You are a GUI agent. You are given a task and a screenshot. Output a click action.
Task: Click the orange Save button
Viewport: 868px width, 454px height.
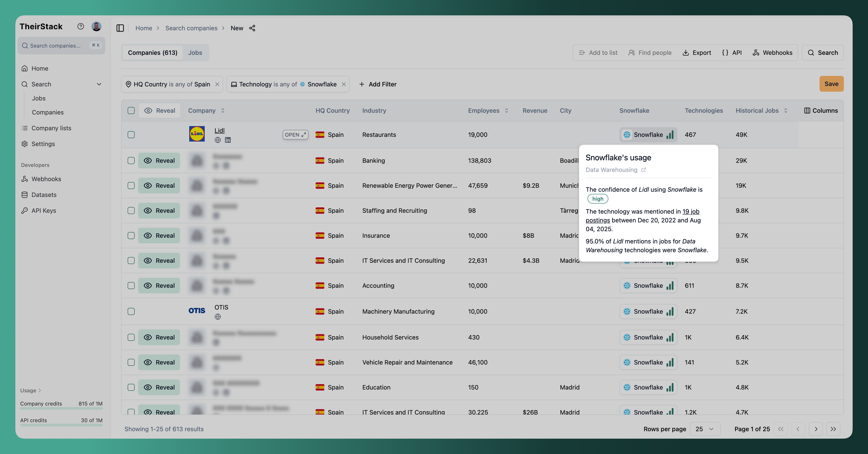[831, 84]
